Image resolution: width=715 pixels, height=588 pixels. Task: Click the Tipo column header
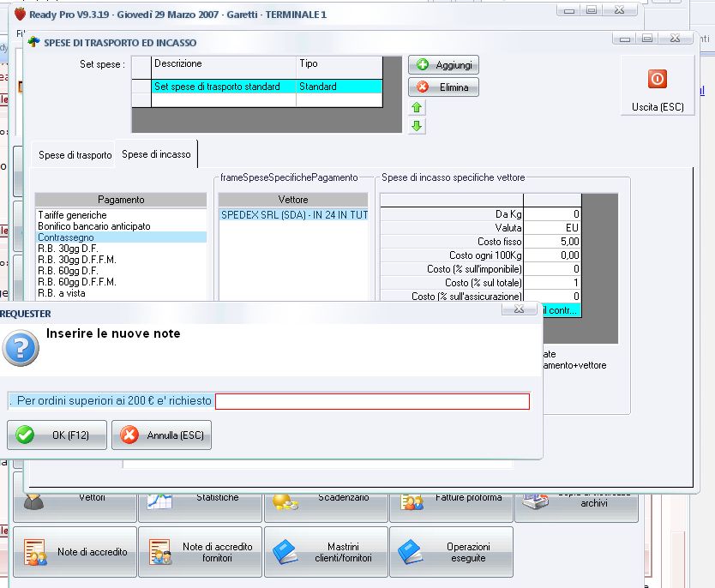[339, 67]
